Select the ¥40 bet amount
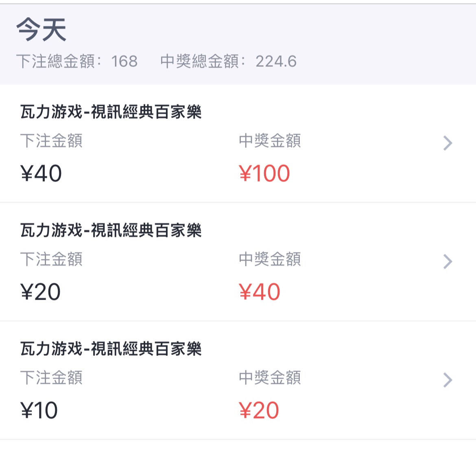 click(x=41, y=173)
